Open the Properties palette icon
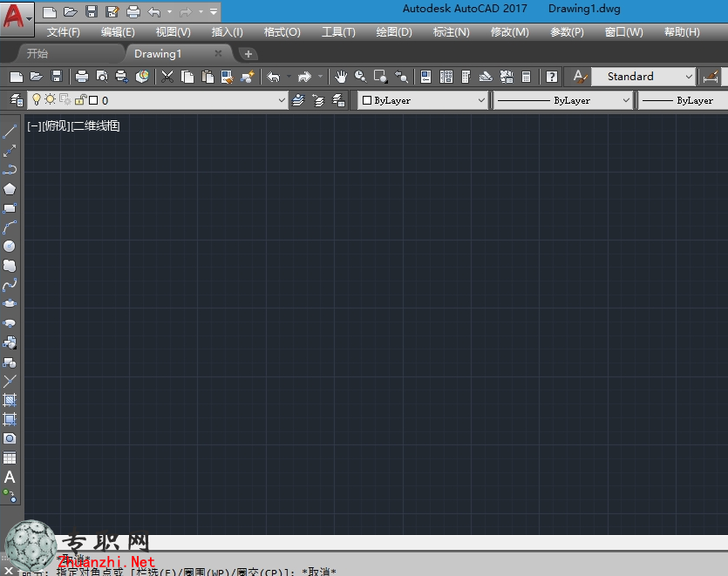 (425, 77)
